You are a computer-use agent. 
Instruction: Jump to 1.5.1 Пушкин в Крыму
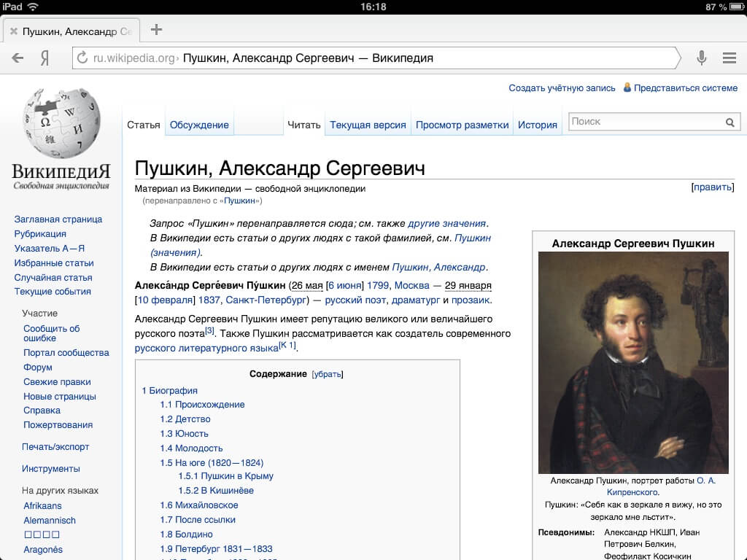tap(226, 475)
